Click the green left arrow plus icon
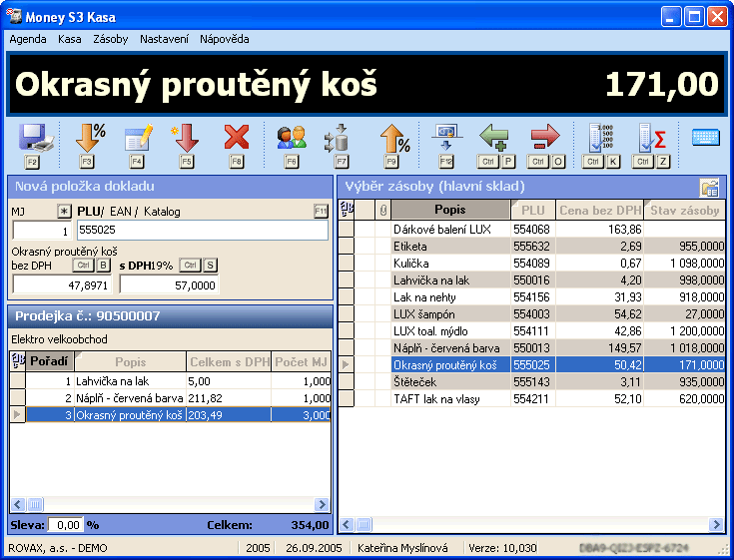 (x=494, y=138)
